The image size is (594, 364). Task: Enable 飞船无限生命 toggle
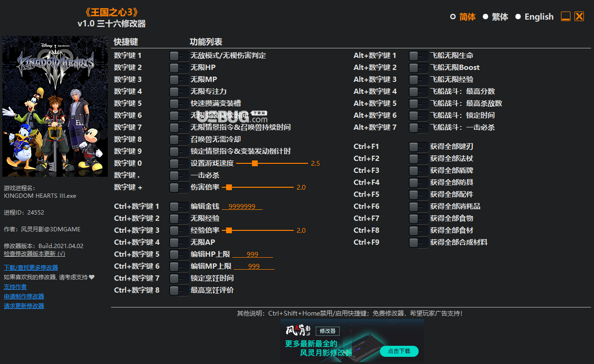419,56
